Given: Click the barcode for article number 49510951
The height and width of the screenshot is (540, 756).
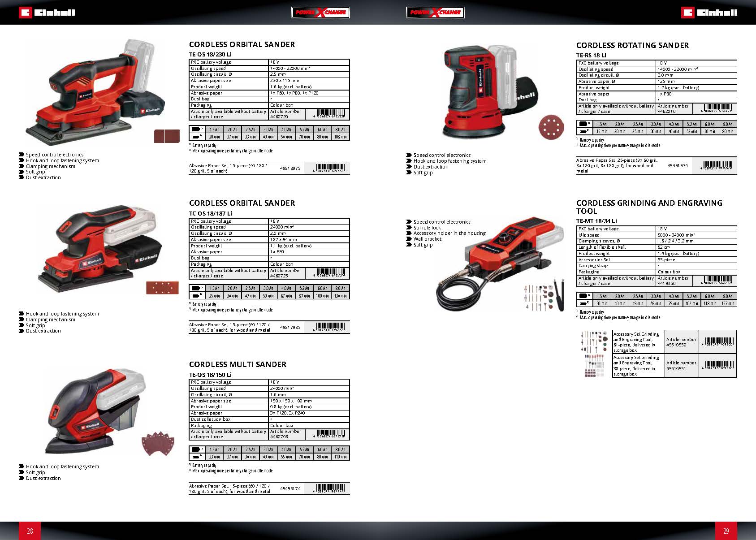Looking at the screenshot, I should click(x=717, y=365).
